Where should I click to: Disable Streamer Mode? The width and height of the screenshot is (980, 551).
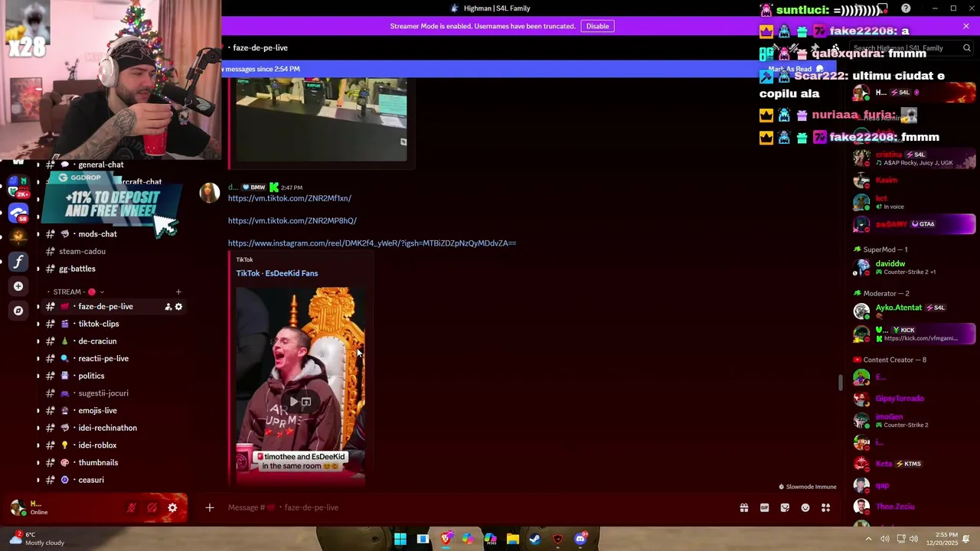[597, 26]
